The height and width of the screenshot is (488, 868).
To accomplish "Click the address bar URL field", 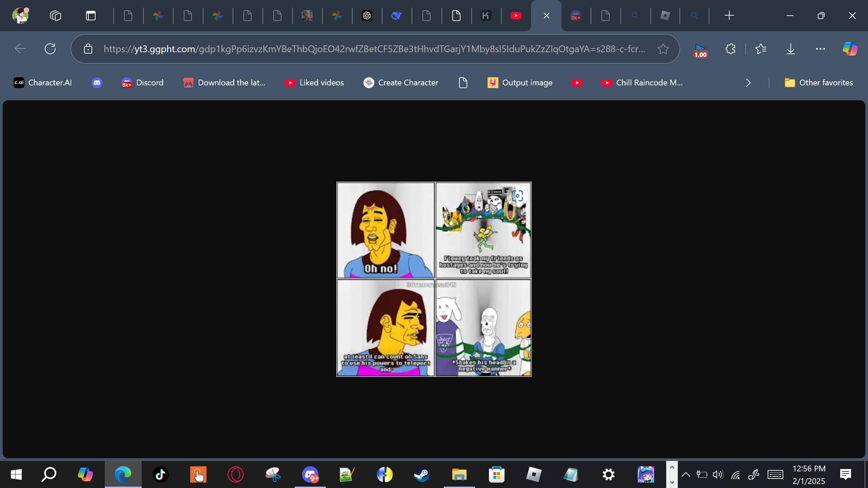I will 373,49.
